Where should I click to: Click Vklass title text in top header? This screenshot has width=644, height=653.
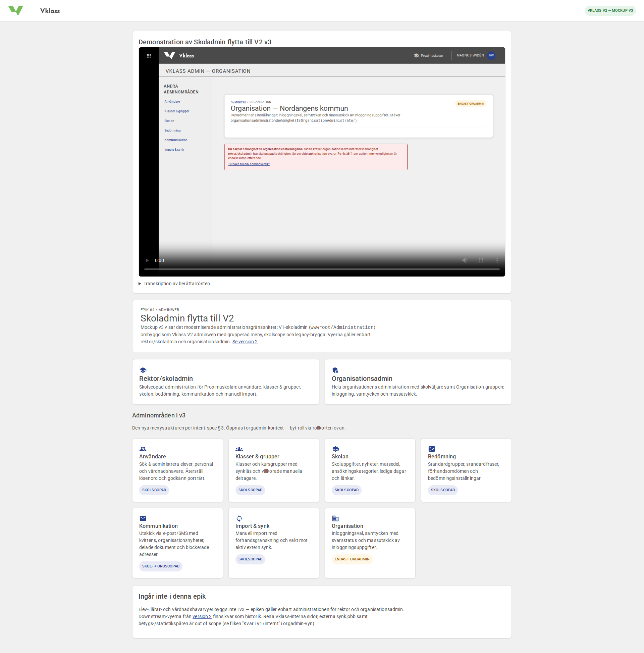coord(50,11)
